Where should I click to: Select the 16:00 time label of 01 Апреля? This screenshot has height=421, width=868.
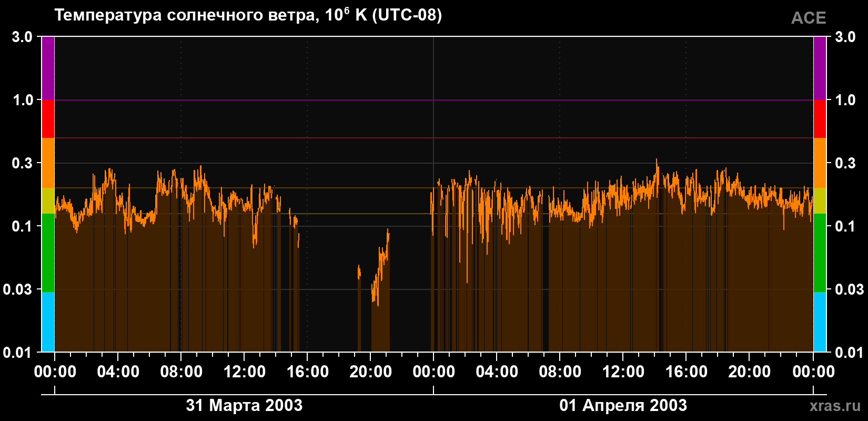coord(686,372)
